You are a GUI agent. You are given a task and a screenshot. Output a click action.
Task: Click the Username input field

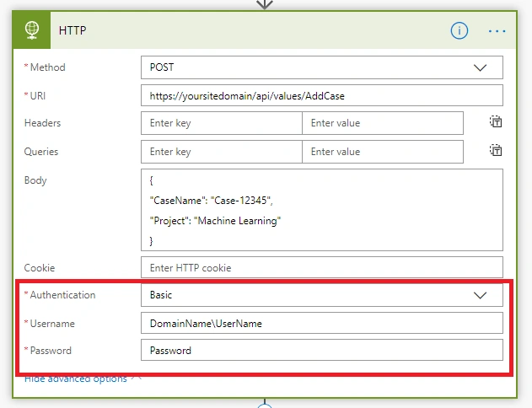(321, 323)
